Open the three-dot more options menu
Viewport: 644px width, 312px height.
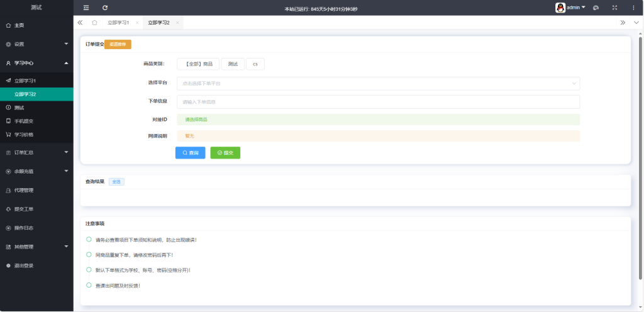(x=633, y=8)
